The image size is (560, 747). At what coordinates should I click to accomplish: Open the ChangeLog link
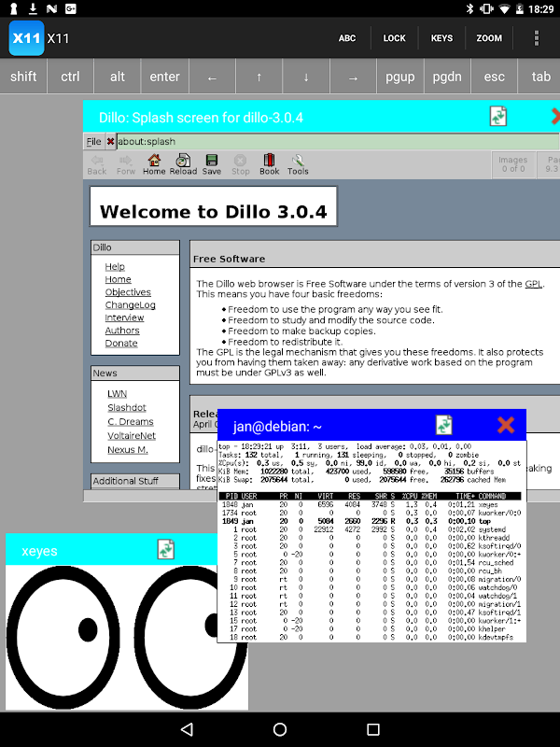(x=130, y=305)
